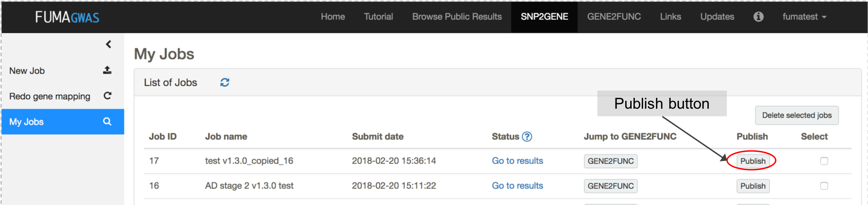Select checkbox for job 16
This screenshot has width=868, height=205.
click(824, 186)
